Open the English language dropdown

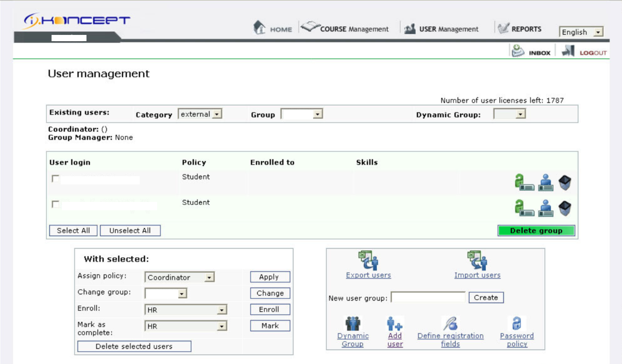[581, 32]
